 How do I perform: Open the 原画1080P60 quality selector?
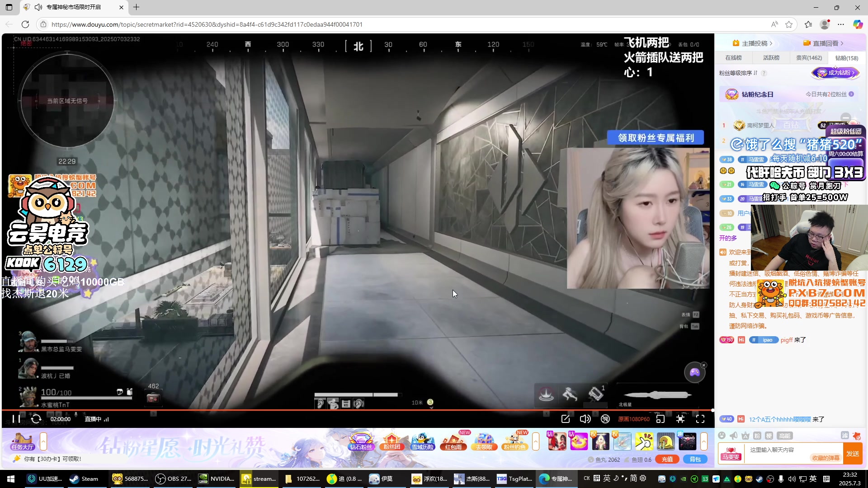click(x=634, y=419)
